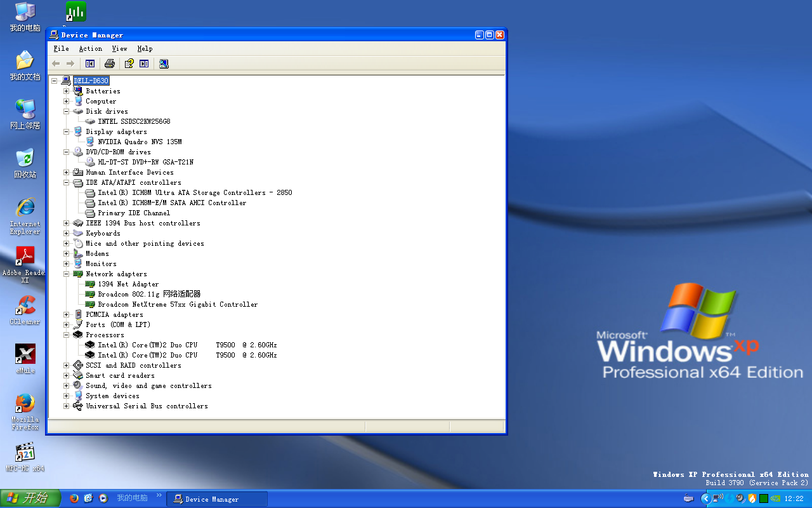Open the Help menu
This screenshot has width=812, height=508.
point(145,48)
